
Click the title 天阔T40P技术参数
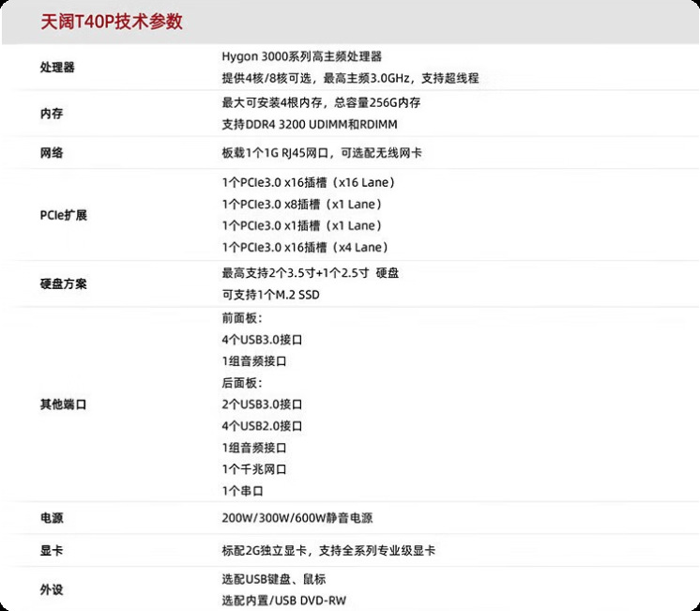pos(112,22)
